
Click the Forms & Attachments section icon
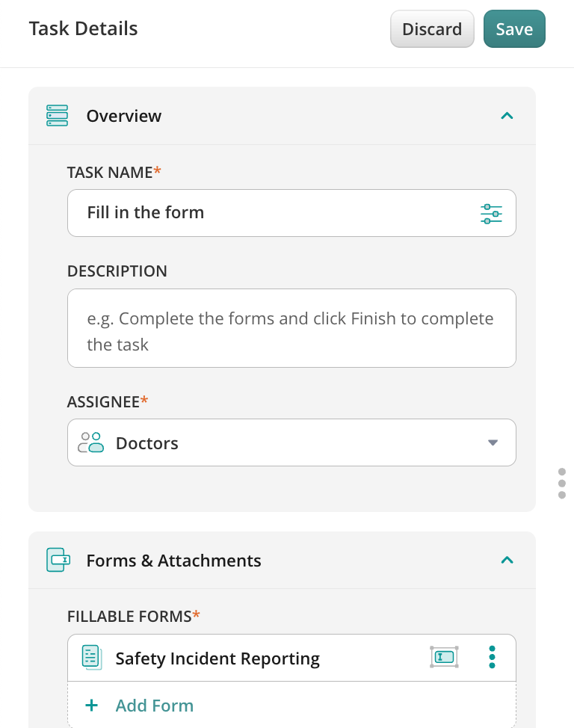58,560
